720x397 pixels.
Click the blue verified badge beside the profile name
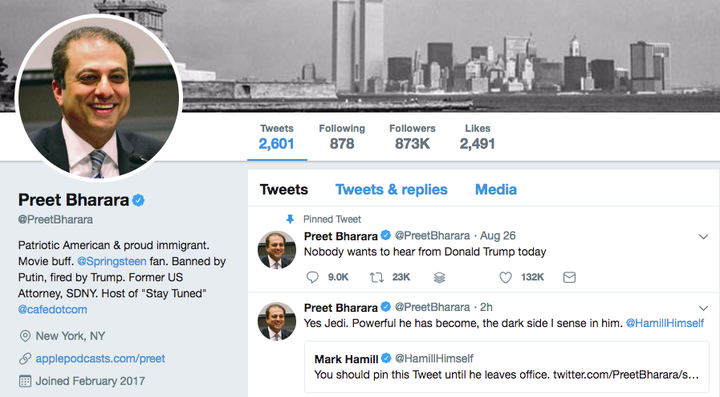[138, 201]
